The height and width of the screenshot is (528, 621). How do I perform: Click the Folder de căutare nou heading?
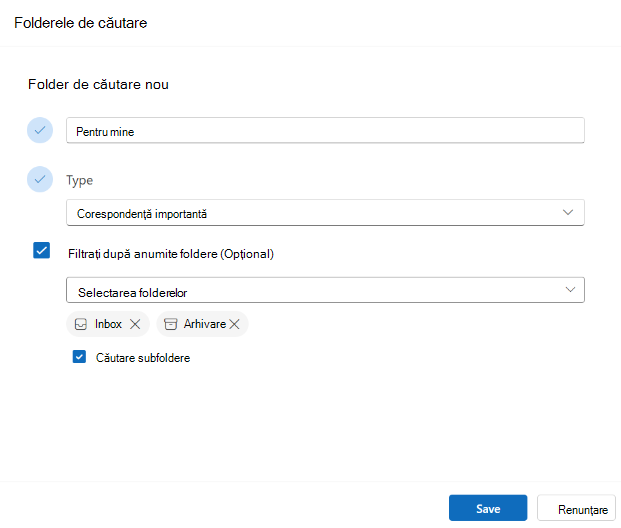[x=98, y=84]
